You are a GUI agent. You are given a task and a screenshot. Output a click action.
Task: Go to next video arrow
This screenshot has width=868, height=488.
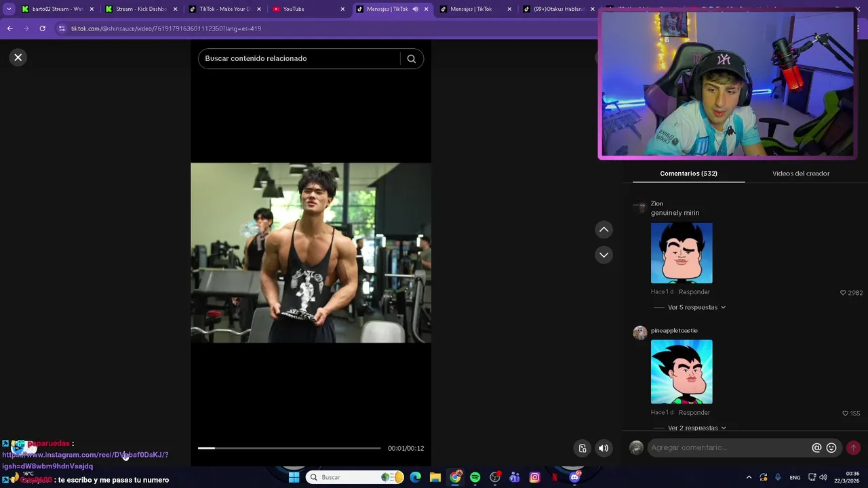(x=604, y=255)
